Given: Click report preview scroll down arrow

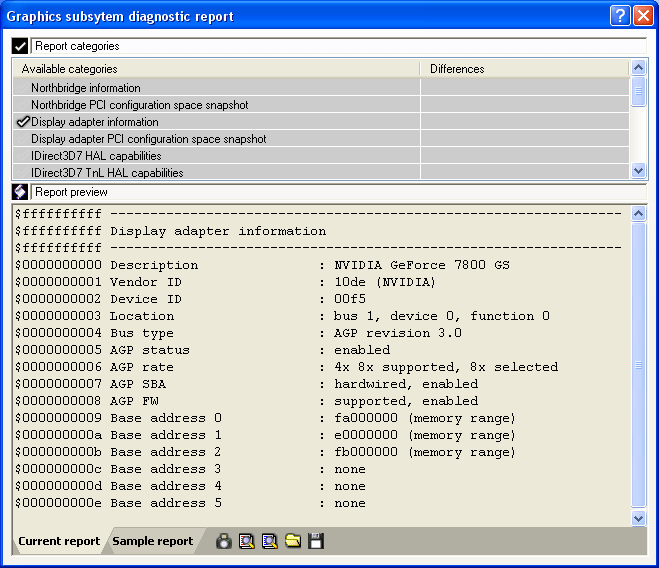Looking at the screenshot, I should tap(638, 518).
